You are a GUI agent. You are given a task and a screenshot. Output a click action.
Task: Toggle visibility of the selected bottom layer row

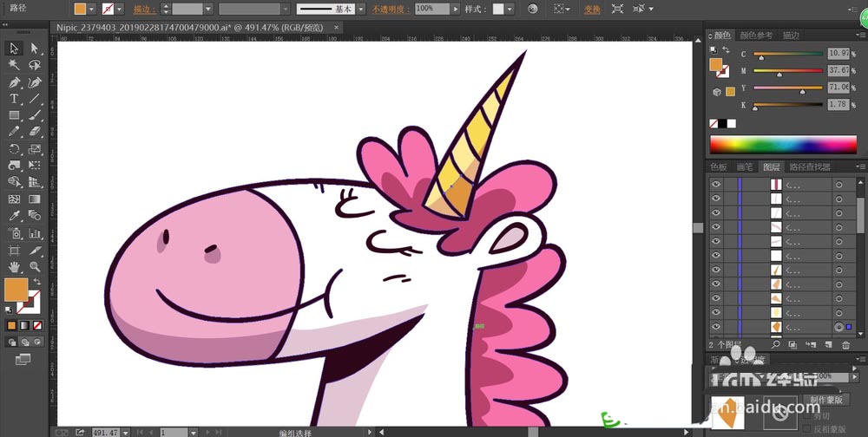click(x=716, y=327)
